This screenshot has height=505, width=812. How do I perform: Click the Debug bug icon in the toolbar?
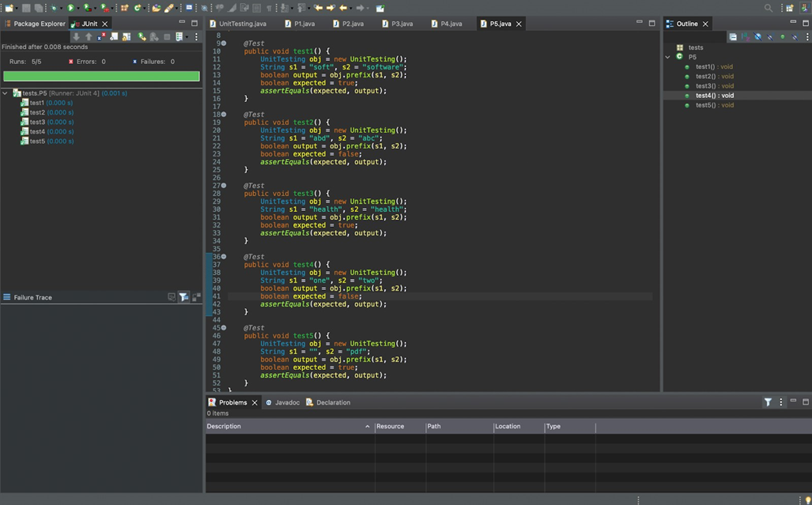(x=53, y=8)
